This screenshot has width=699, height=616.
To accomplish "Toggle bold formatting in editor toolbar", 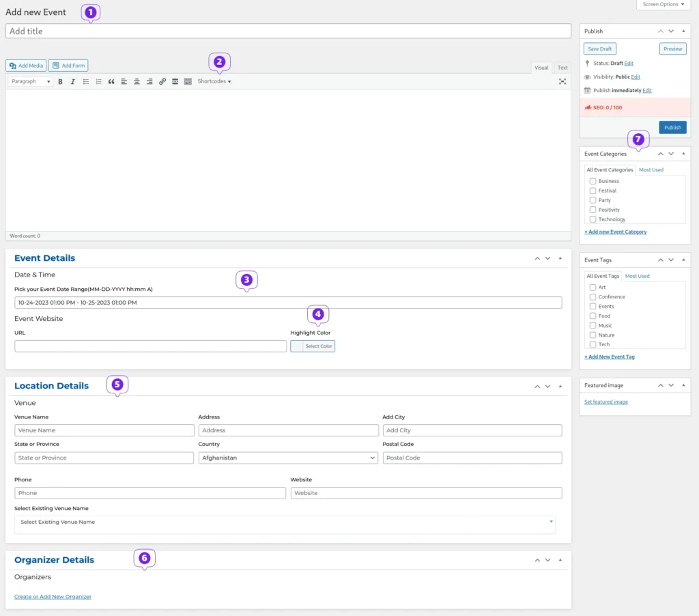I will [x=60, y=82].
